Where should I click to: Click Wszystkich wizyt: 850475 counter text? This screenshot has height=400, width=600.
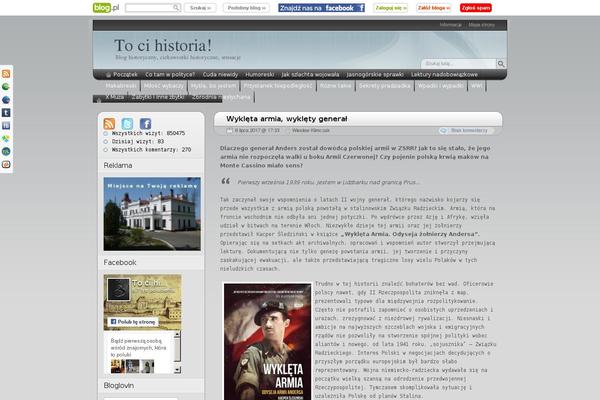pos(148,133)
